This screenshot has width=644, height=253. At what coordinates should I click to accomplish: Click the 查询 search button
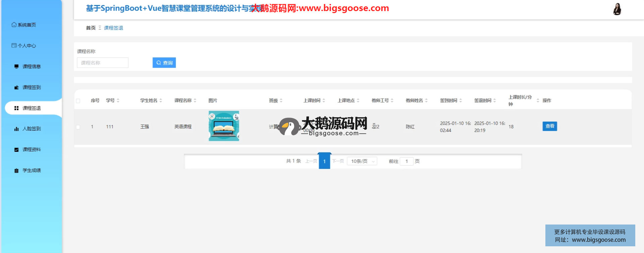pyautogui.click(x=164, y=63)
